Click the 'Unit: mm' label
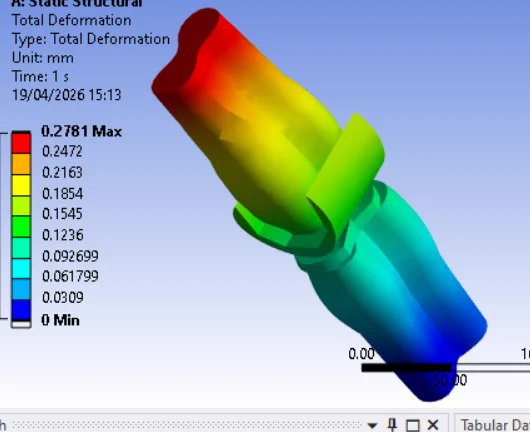The width and height of the screenshot is (530, 432). (43, 58)
